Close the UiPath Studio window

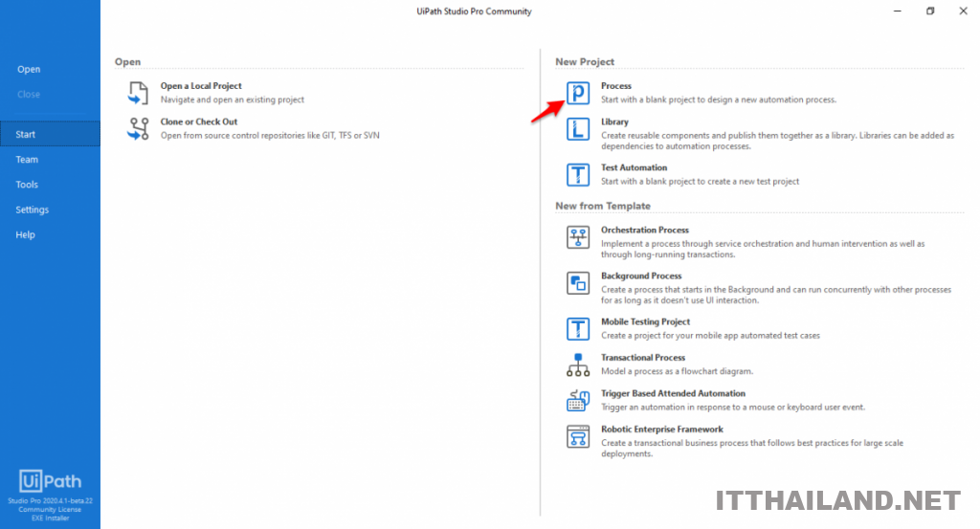(x=963, y=11)
